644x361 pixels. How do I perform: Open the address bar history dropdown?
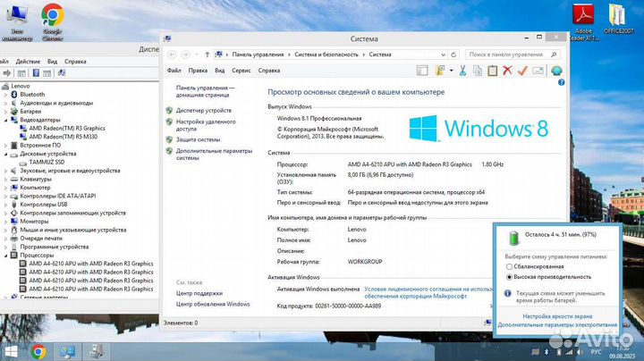pos(443,55)
